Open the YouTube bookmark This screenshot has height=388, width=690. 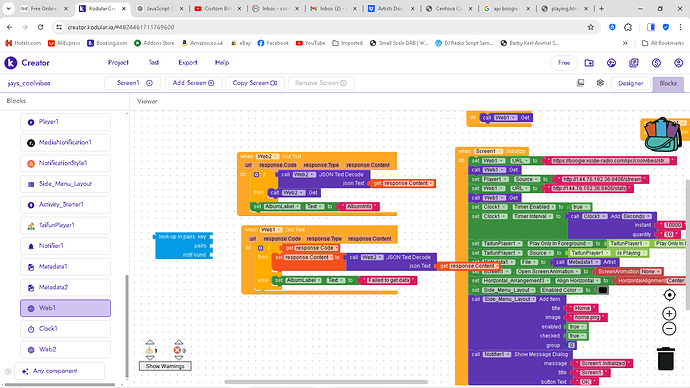[311, 43]
